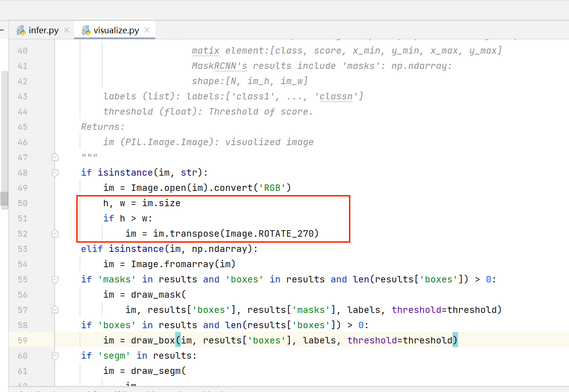Toggle the fold end marker at line 52

point(55,233)
